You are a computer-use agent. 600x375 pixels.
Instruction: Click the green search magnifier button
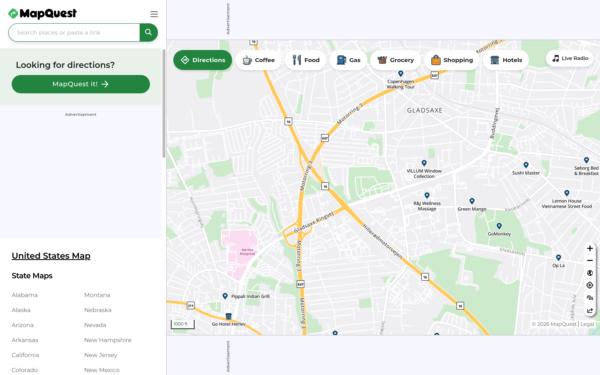[x=148, y=33]
